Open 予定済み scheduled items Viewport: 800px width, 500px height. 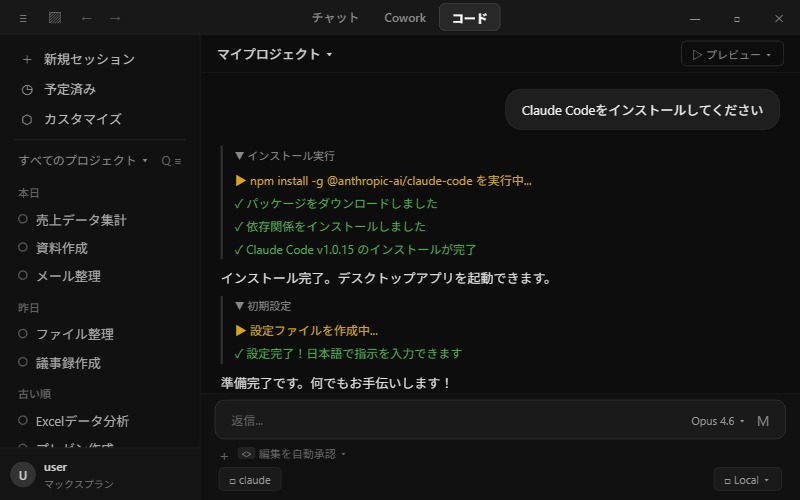pyautogui.click(x=70, y=89)
